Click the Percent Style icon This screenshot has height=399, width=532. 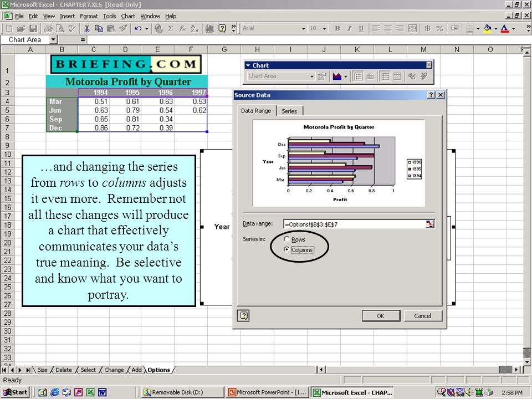click(x=439, y=28)
